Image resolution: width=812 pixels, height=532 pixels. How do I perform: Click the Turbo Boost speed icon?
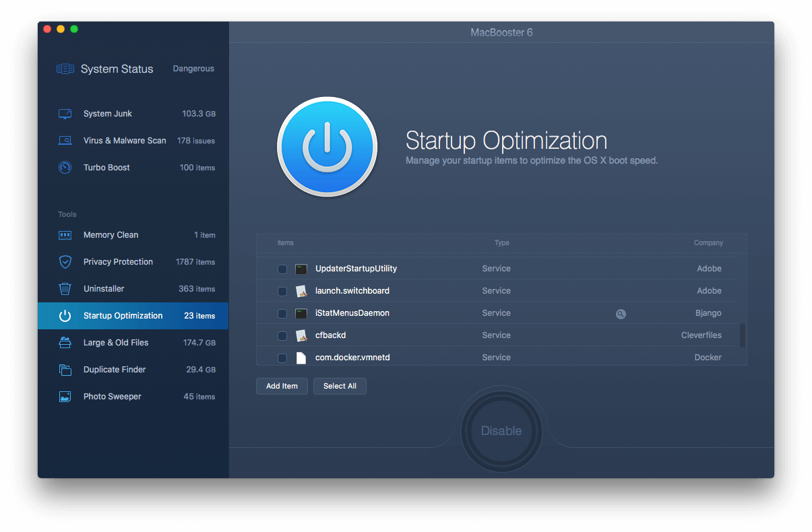coord(65,167)
